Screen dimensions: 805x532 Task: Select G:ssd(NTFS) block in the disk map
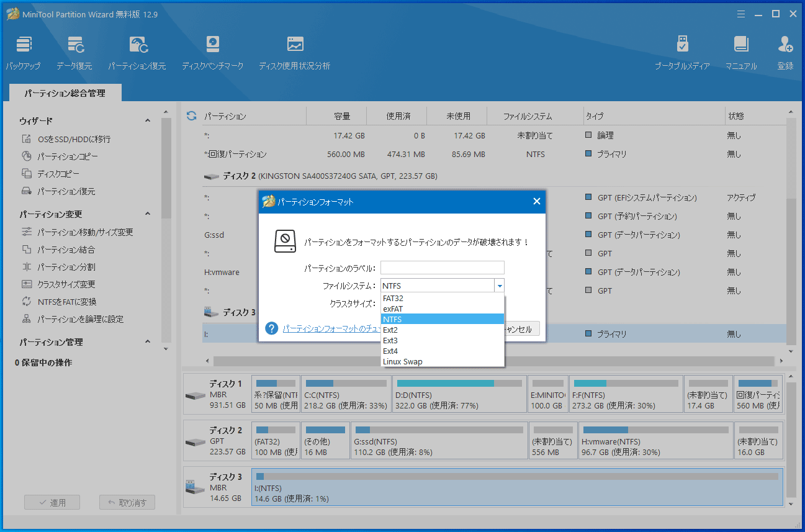(x=439, y=441)
